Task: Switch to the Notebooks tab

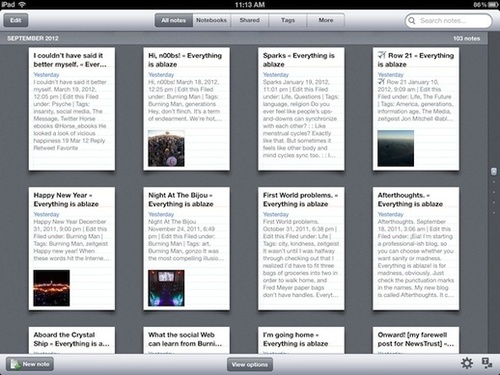Action: (x=211, y=20)
